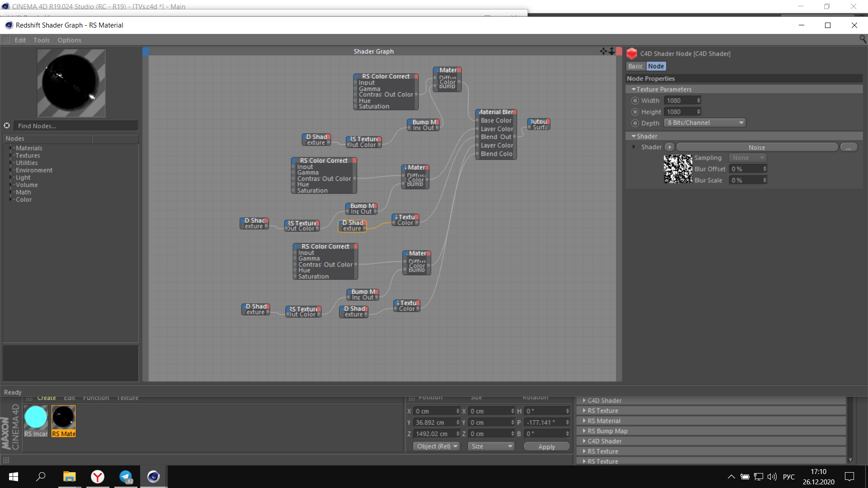Select the topmost Bump Map node
Viewport: 868px width, 488px height.
pyautogui.click(x=423, y=125)
